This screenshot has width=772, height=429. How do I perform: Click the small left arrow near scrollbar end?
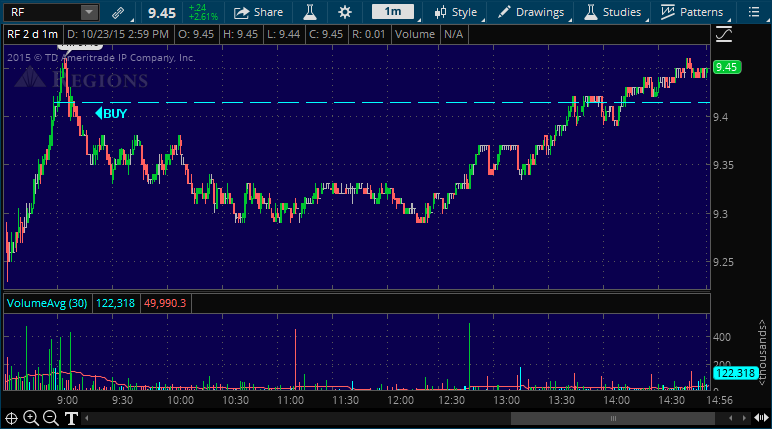(731, 419)
